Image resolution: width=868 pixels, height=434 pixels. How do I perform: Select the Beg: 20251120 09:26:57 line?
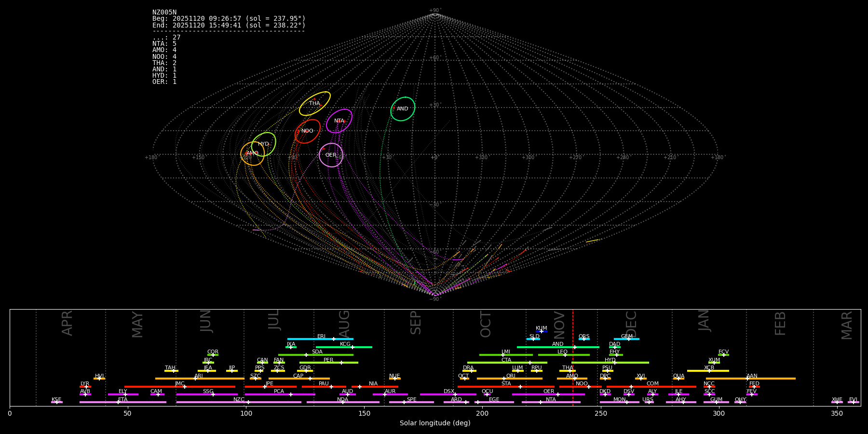click(x=229, y=19)
